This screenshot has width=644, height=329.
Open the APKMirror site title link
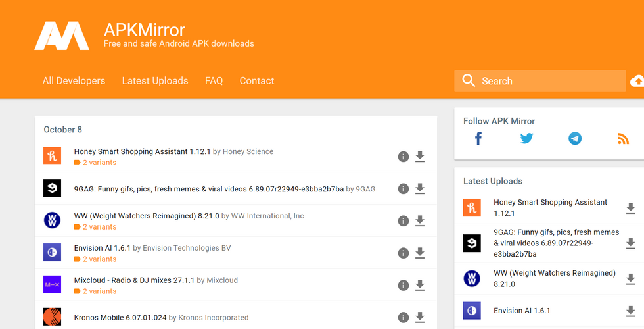[x=144, y=30]
